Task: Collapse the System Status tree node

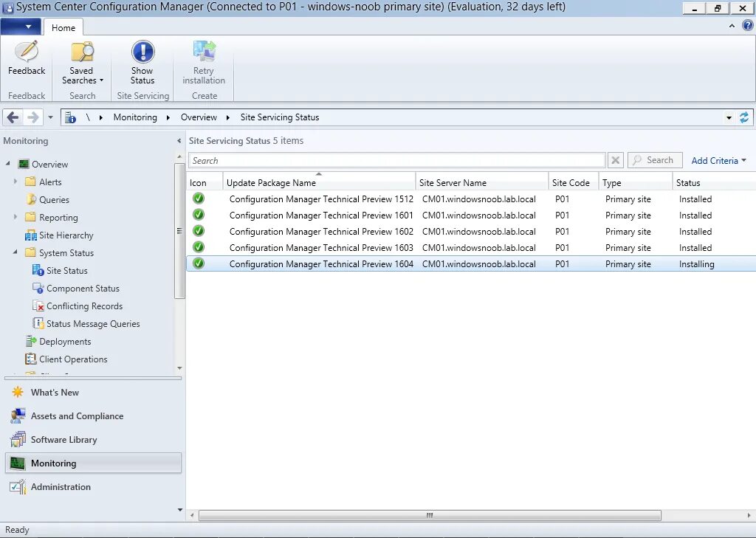Action: coord(16,252)
